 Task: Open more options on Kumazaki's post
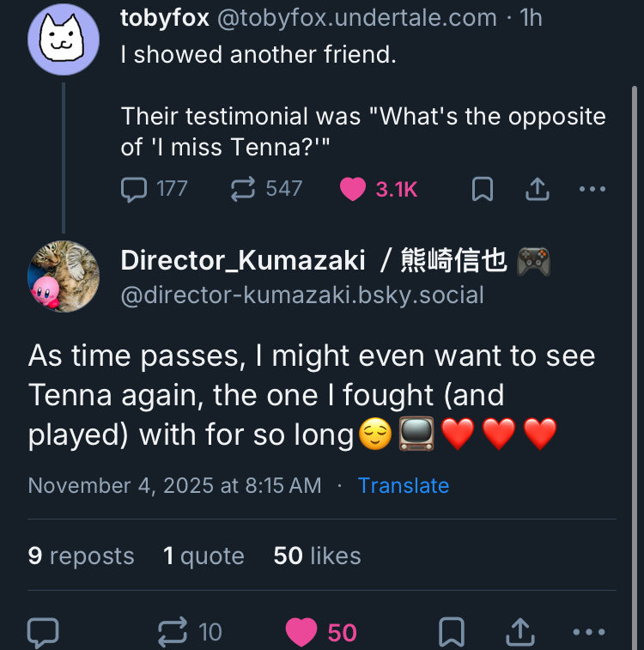588,633
